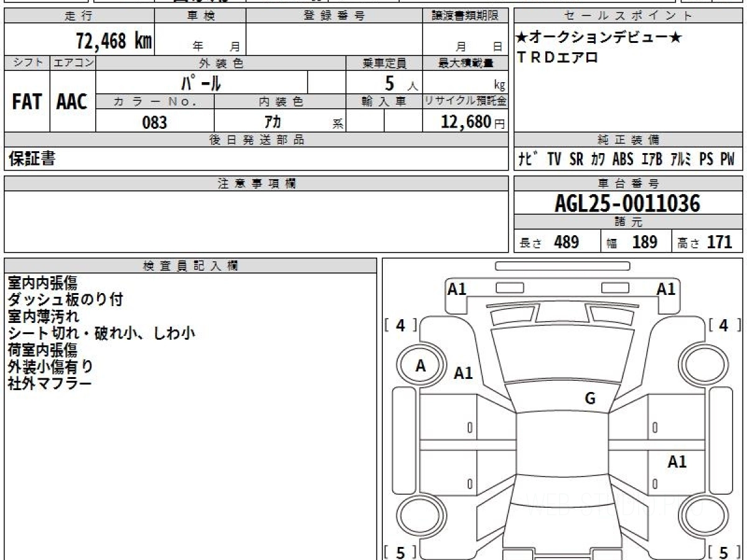Viewport: 747px width, 560px height.
Task: Select the width value 幅 189
Action: coord(632,242)
